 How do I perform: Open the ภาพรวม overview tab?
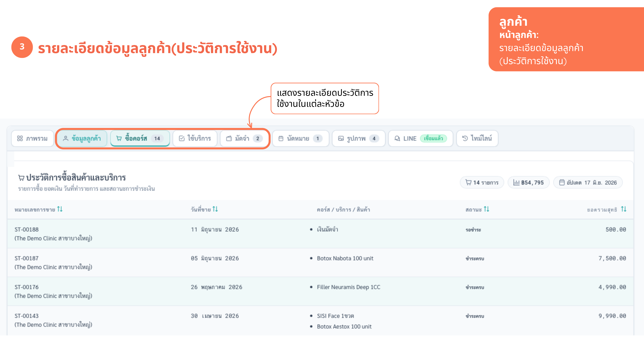click(33, 138)
